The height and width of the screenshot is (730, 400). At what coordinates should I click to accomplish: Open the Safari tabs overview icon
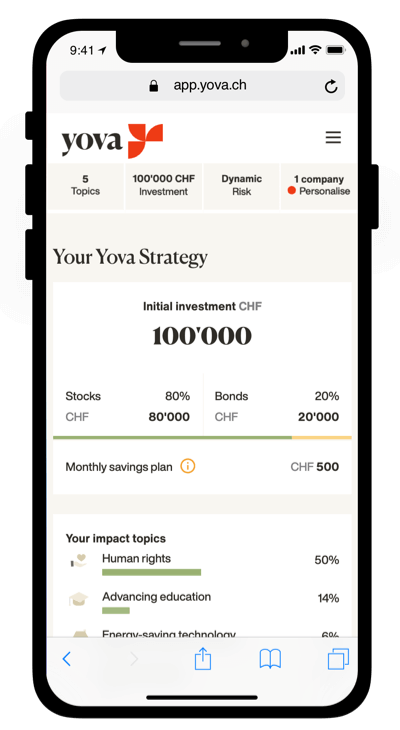coord(338,659)
